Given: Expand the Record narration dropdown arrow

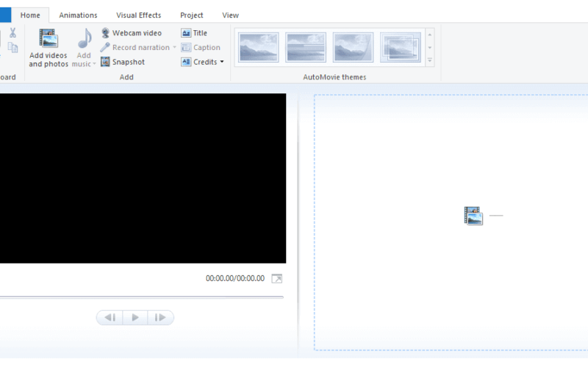Looking at the screenshot, I should click(x=174, y=47).
